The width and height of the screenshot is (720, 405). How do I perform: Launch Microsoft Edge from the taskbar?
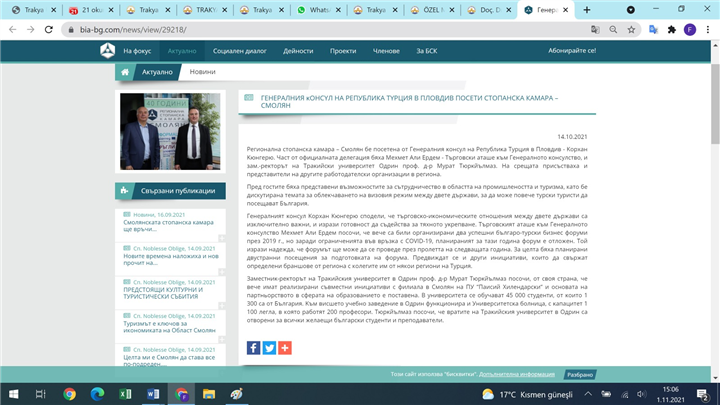coord(97,394)
